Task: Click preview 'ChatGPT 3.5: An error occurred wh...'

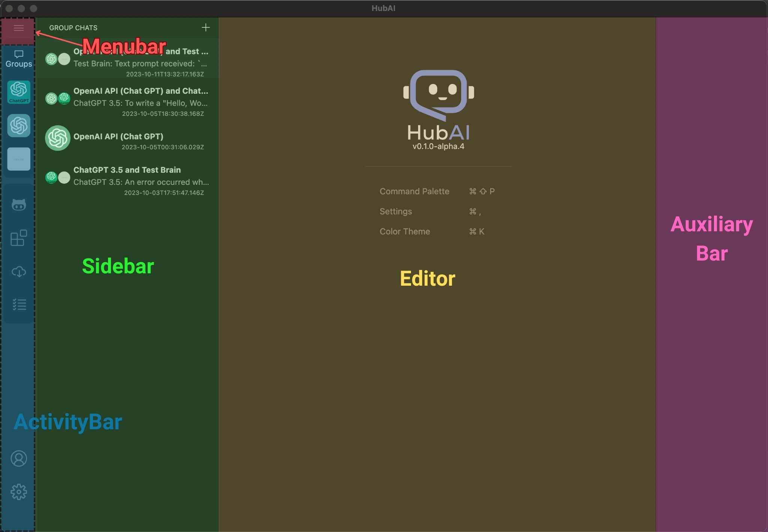Action: coord(141,182)
